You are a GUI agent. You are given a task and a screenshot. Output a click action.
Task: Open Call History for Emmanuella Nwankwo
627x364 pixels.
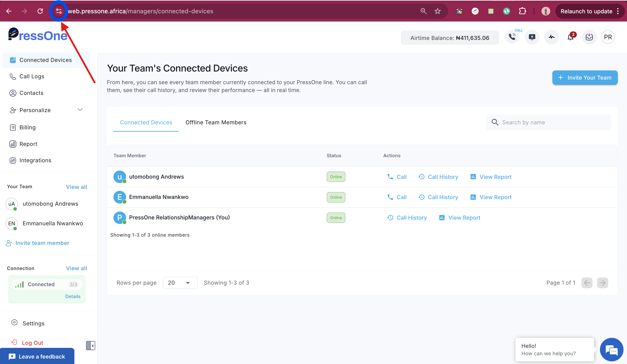coord(438,197)
